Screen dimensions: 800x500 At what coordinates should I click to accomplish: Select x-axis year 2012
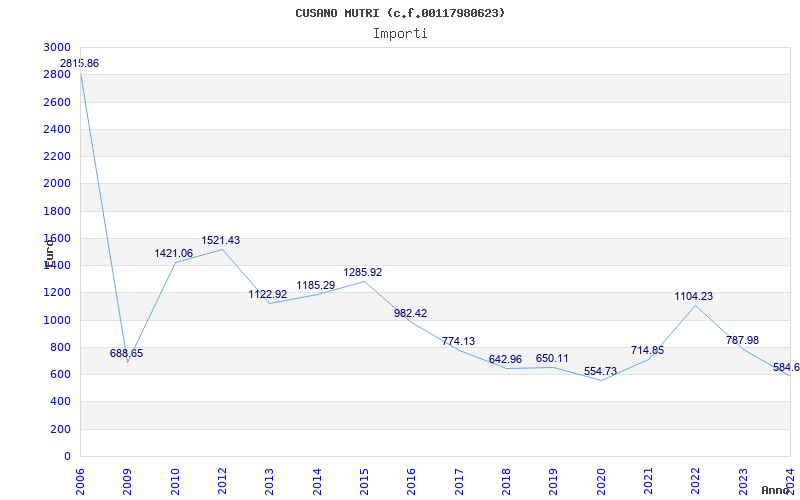222,482
